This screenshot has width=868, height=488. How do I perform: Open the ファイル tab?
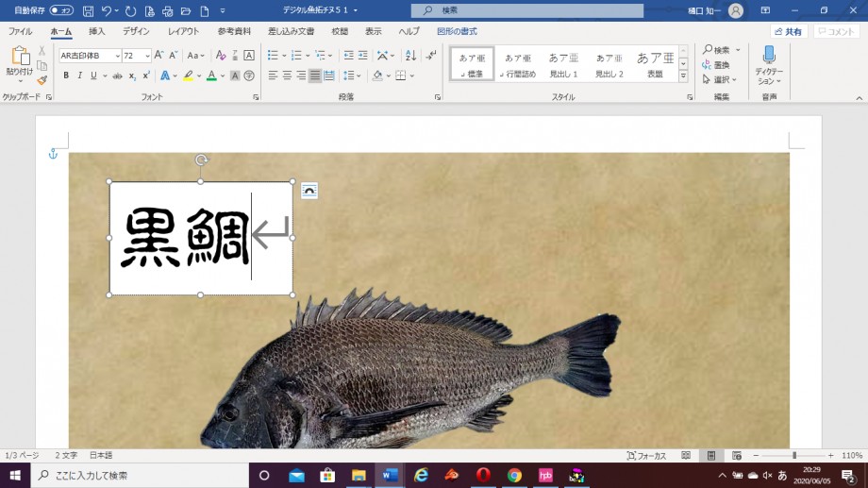pos(20,31)
